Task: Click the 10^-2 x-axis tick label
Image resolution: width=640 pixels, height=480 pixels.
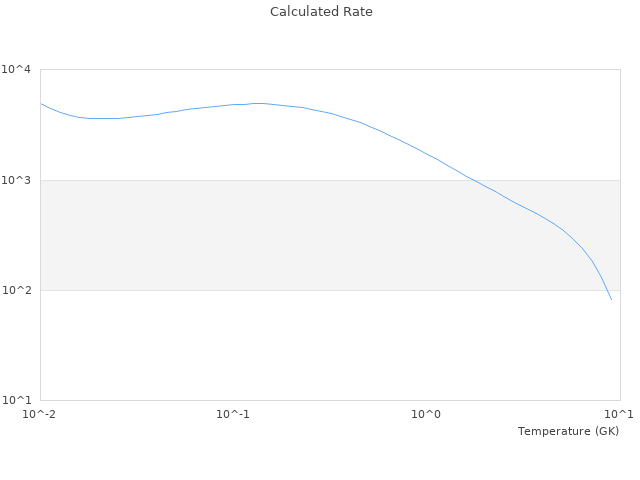Action: click(x=40, y=414)
